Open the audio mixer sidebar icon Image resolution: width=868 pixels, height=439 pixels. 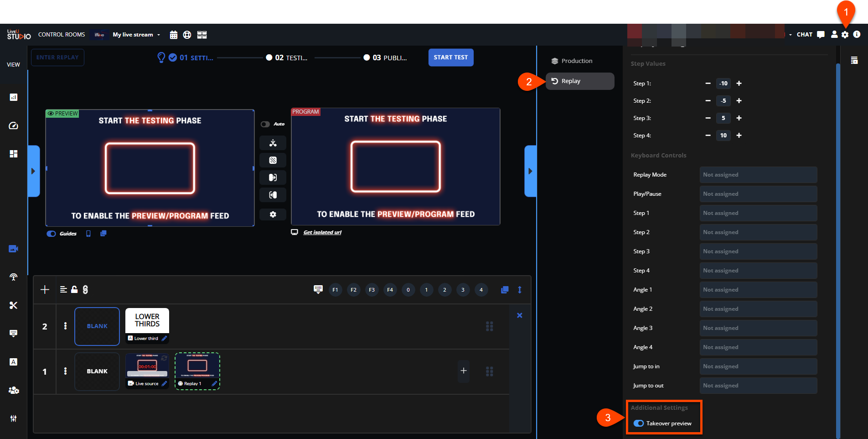(x=13, y=418)
